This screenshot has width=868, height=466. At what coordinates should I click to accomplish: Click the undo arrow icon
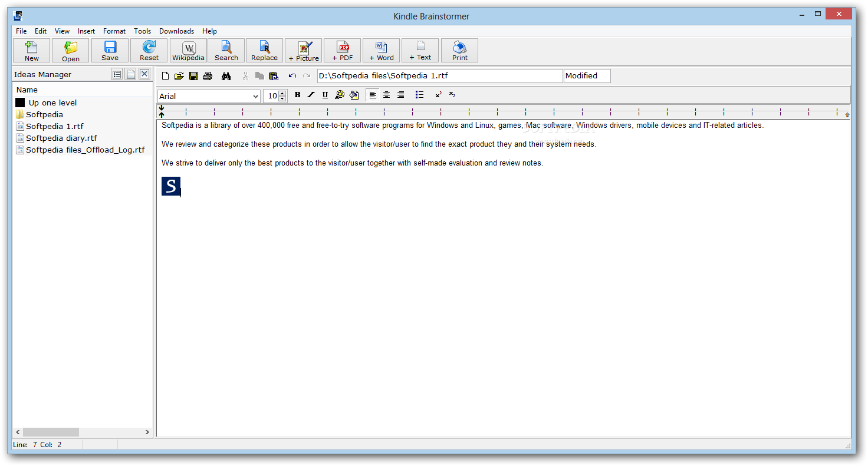292,76
